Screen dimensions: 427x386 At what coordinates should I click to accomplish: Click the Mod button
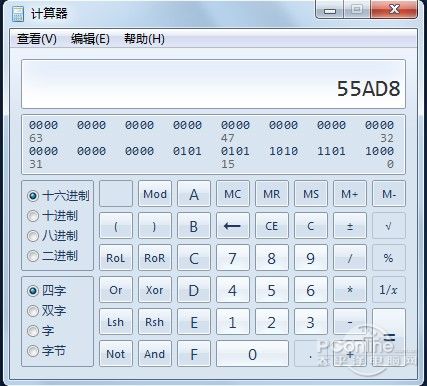point(155,194)
